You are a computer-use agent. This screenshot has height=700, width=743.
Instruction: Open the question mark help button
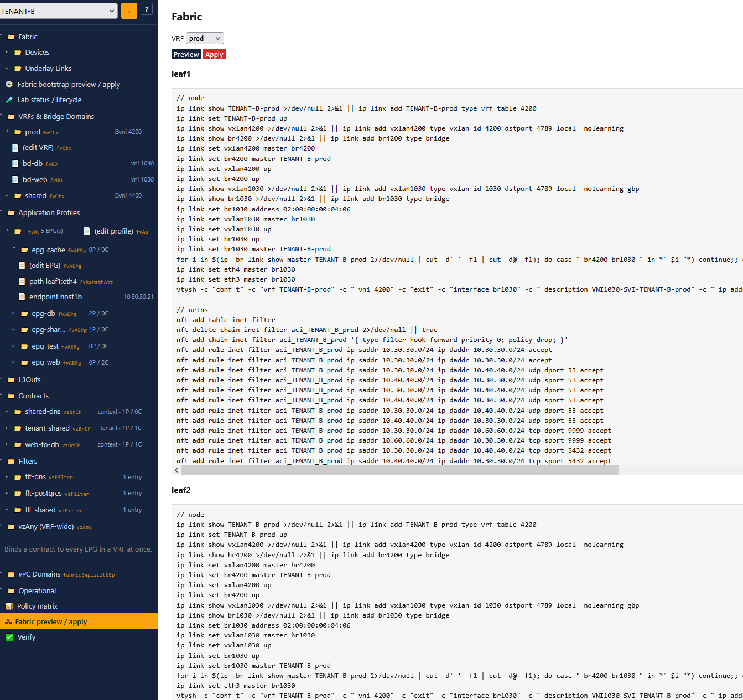pos(147,9)
